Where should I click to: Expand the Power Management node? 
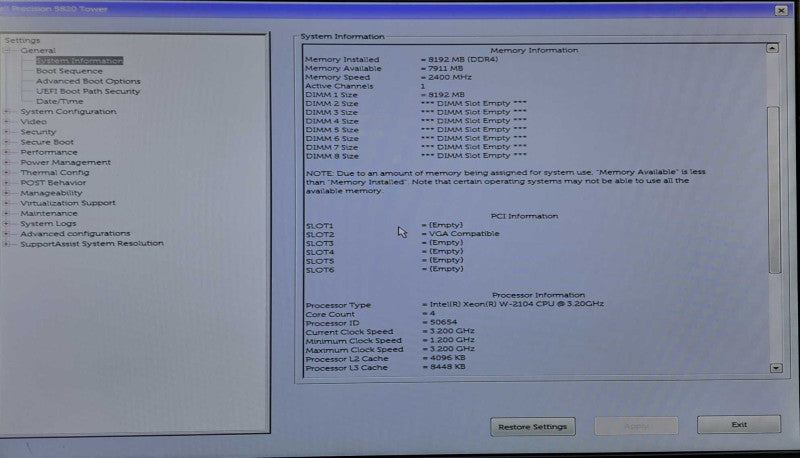[x=7, y=162]
